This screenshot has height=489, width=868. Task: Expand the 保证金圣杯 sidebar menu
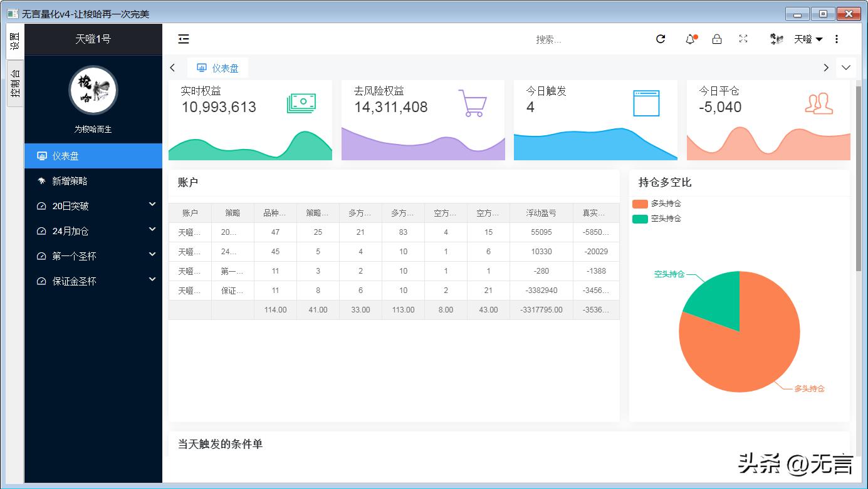click(69, 281)
